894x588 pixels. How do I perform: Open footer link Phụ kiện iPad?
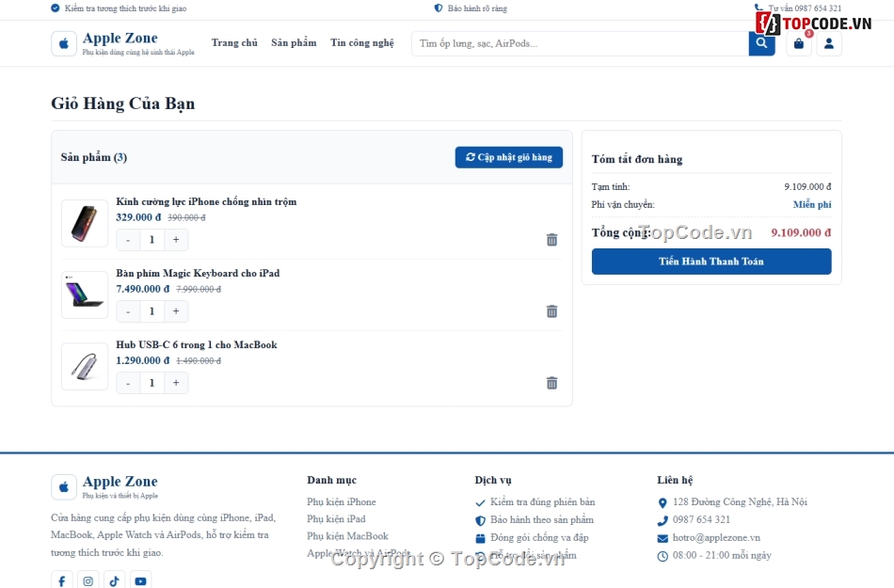point(336,519)
